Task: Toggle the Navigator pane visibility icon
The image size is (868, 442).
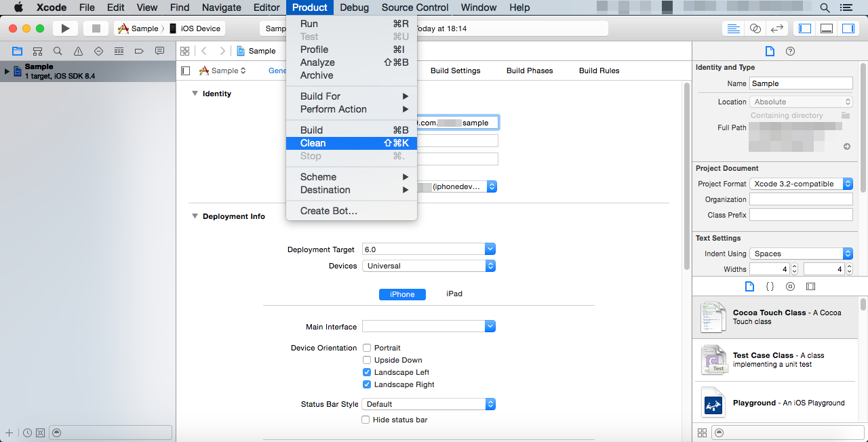Action: [805, 28]
